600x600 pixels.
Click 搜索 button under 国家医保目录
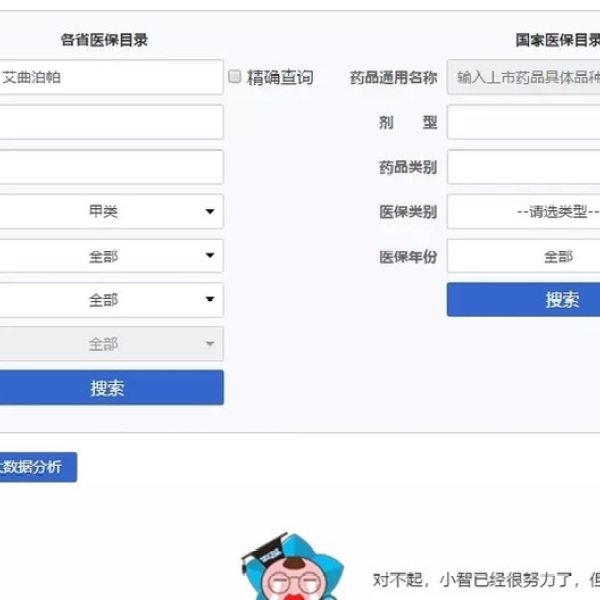(523, 300)
